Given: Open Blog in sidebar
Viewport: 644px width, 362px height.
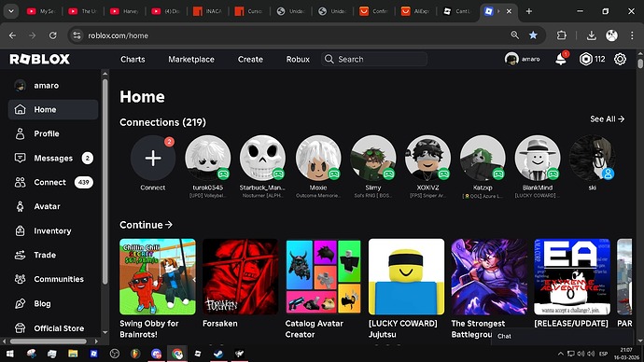Looking at the screenshot, I should point(53,304).
